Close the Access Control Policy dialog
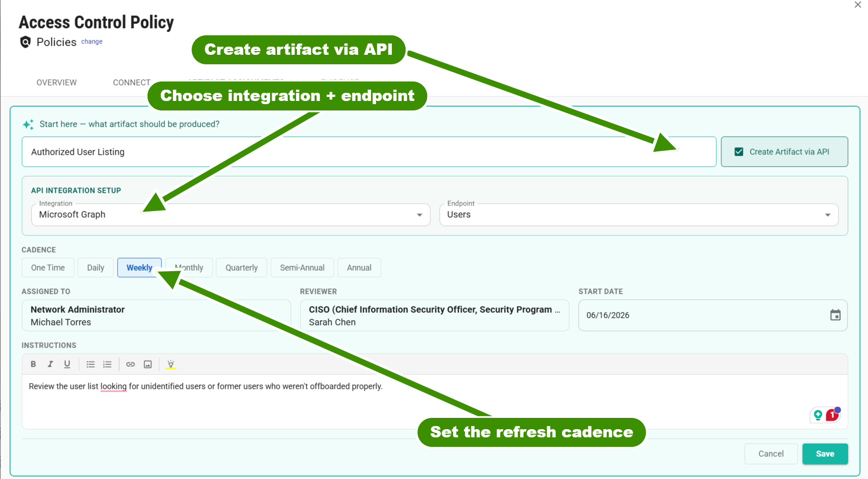This screenshot has width=868, height=479. click(858, 5)
